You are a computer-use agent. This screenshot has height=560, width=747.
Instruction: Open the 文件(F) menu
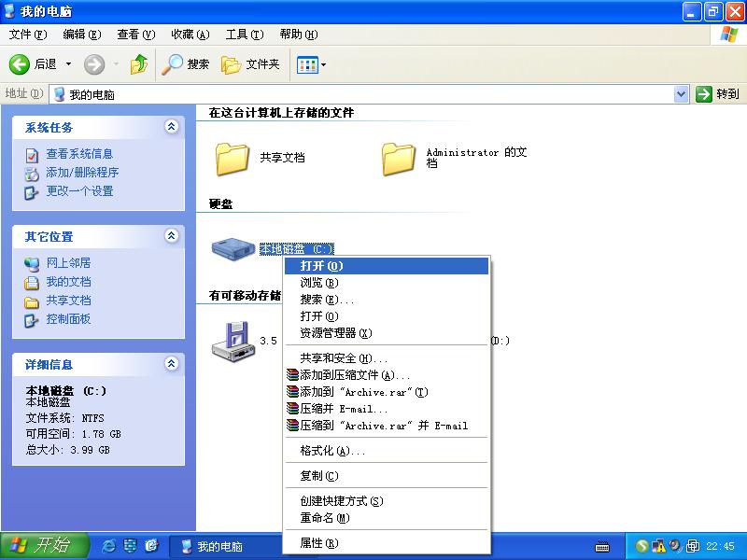pos(28,35)
